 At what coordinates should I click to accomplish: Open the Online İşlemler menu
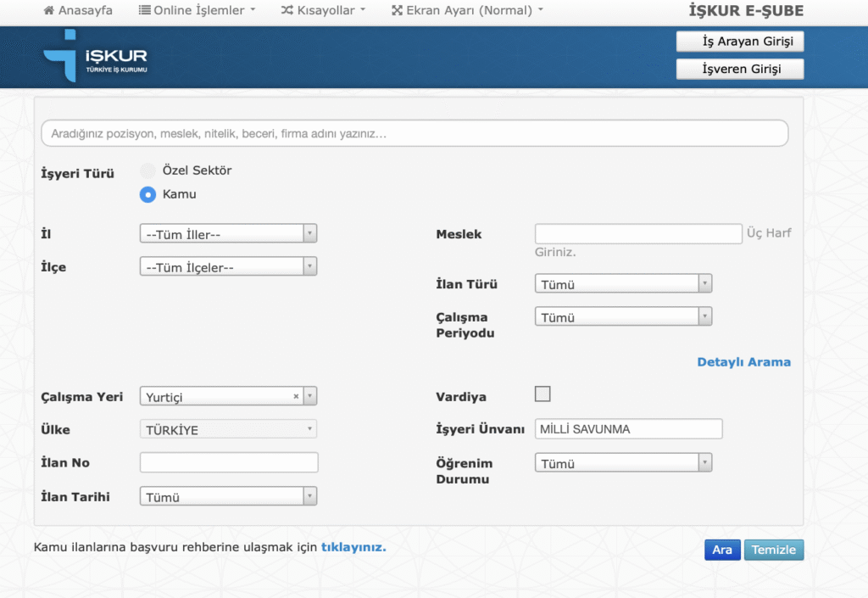(x=197, y=10)
